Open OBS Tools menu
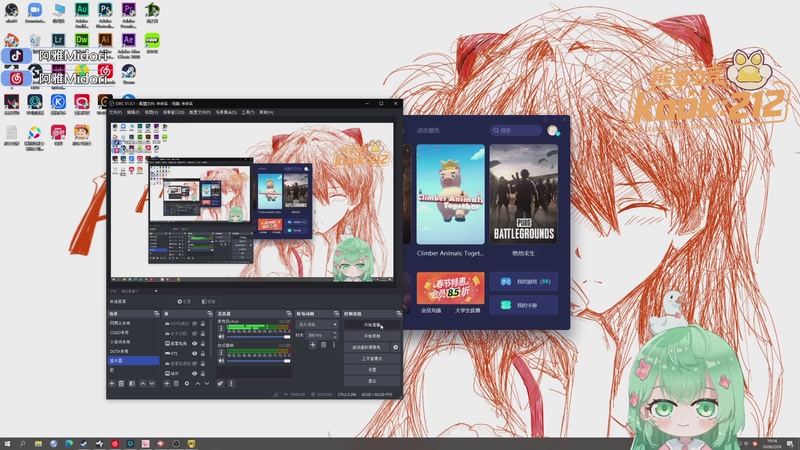Viewport: 800px width, 450px height. tap(248, 112)
